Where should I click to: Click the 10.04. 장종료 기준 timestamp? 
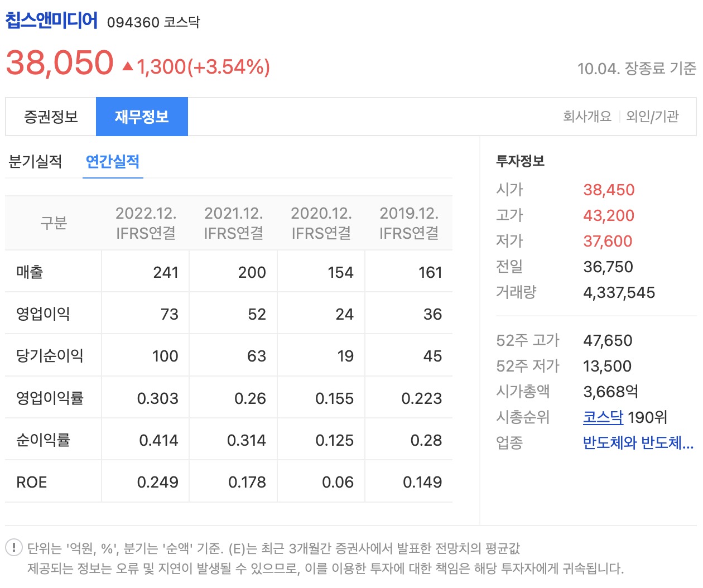click(637, 69)
